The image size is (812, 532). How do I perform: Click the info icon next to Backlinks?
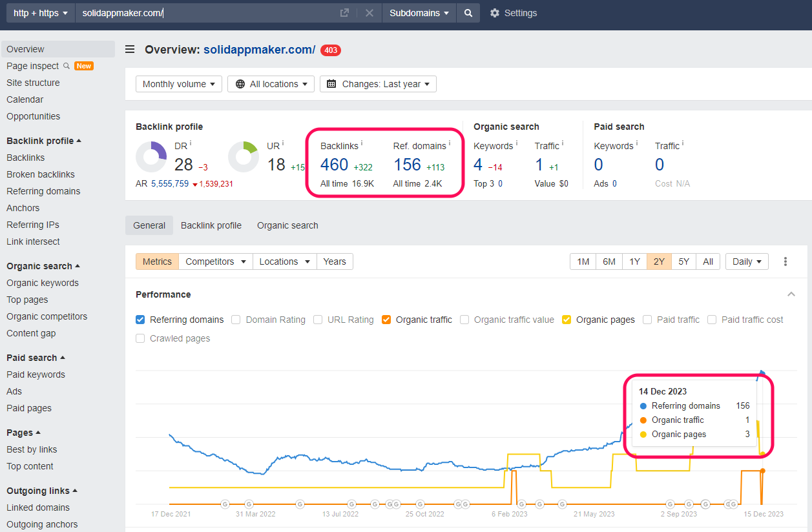pos(362,143)
